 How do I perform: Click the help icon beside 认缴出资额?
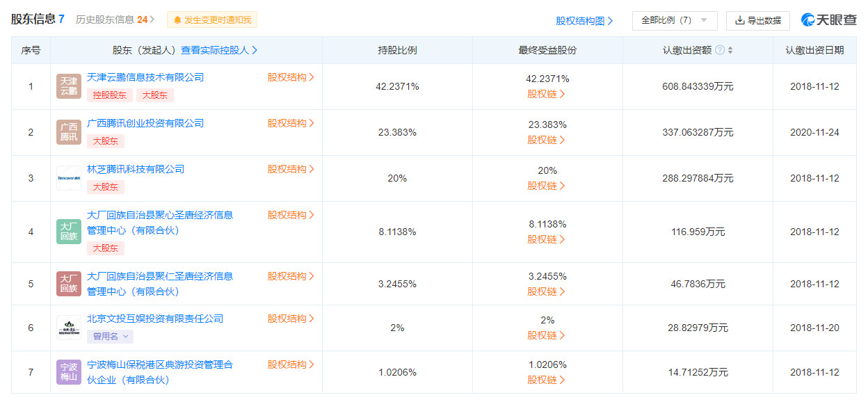(x=719, y=50)
